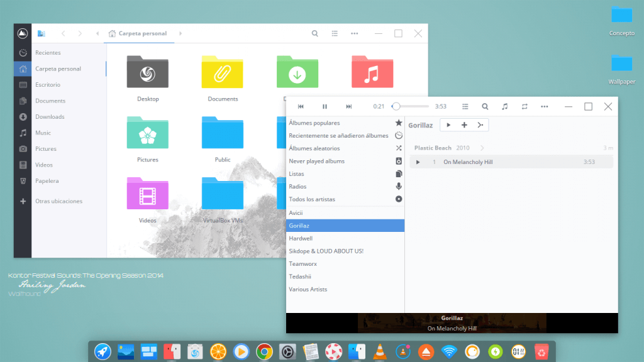Toggle repeat playback in music player
This screenshot has width=644, height=362.
click(525, 107)
